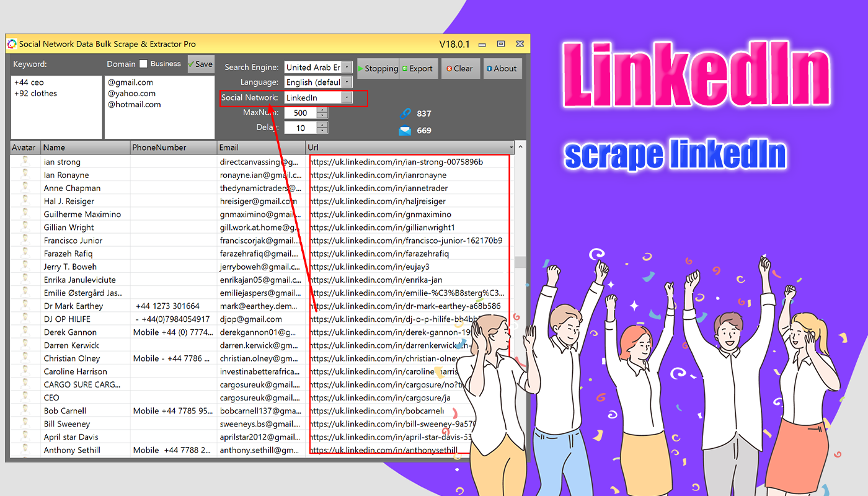Select the email "djop@gmail.com"

(x=251, y=319)
